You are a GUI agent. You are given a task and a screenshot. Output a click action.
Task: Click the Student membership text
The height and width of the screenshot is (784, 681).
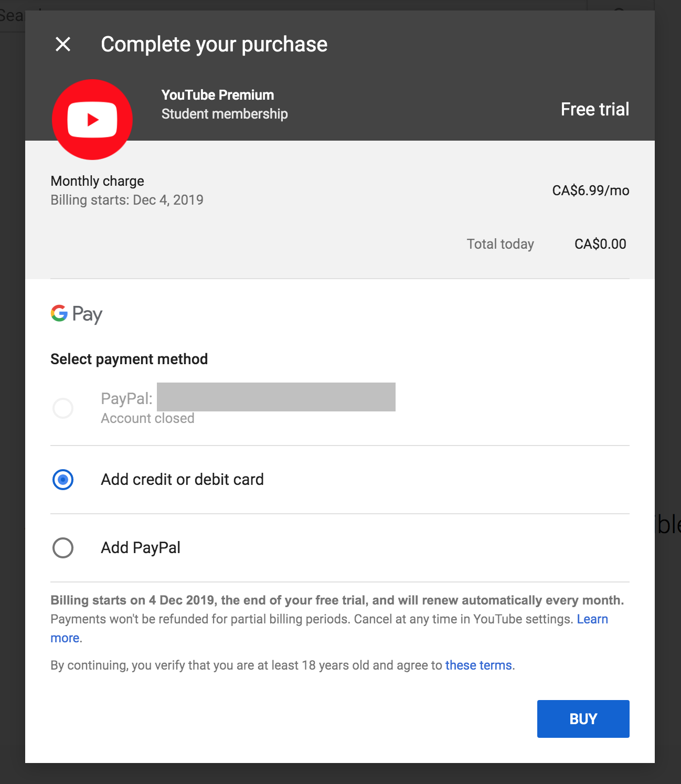pyautogui.click(x=225, y=114)
